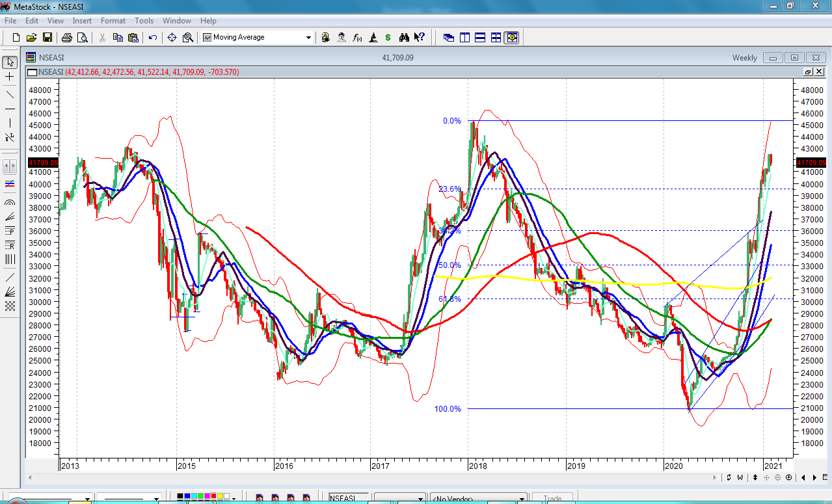This screenshot has width=832, height=504.
Task: Open the print preview
Action: (83, 38)
